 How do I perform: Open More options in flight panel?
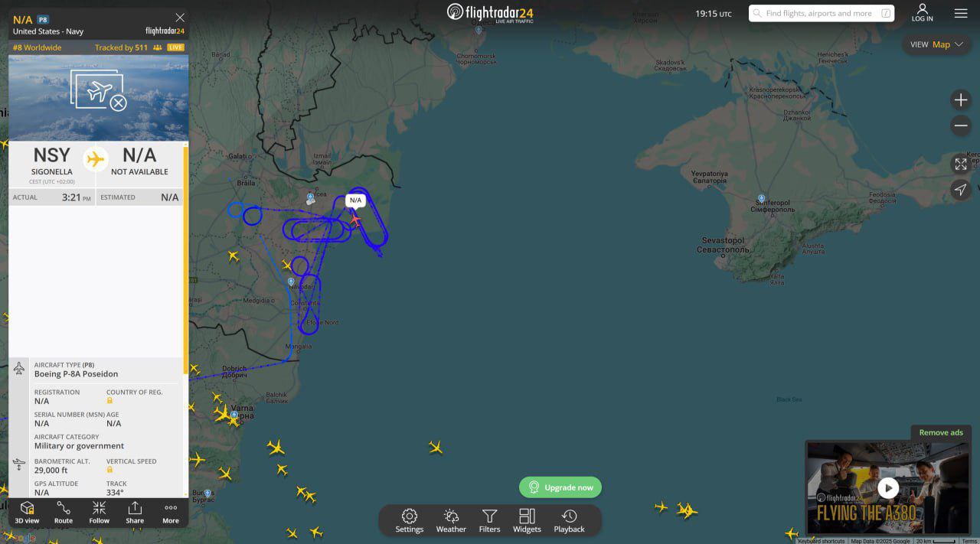pos(171,512)
